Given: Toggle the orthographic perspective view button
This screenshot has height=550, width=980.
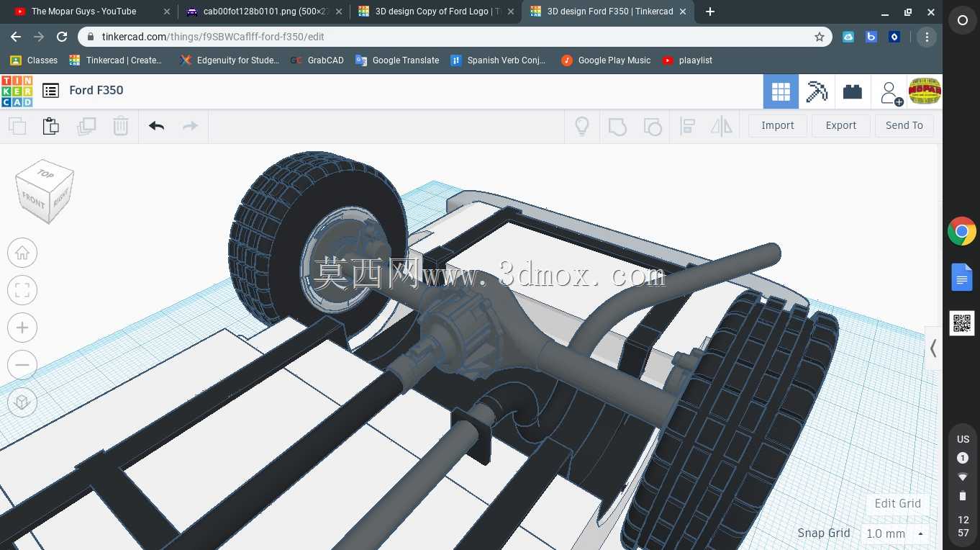Looking at the screenshot, I should tap(22, 402).
